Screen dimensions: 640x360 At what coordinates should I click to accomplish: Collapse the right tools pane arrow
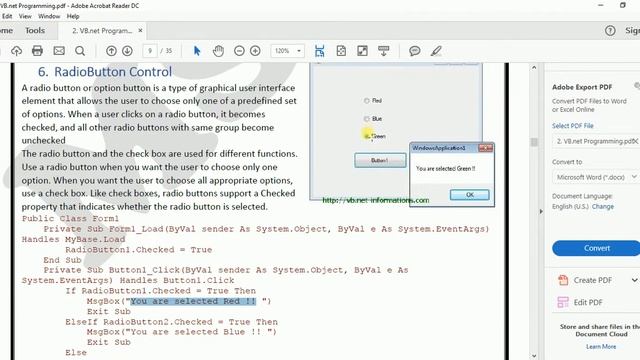click(541, 211)
